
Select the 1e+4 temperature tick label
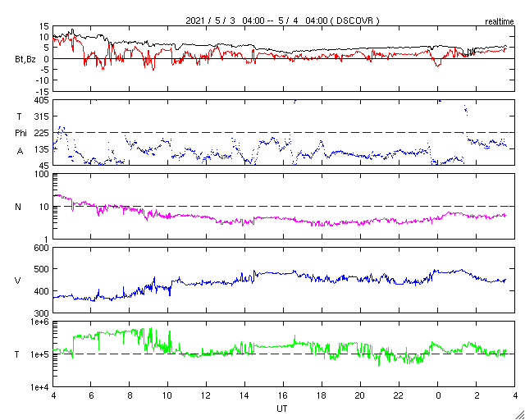pos(39,387)
